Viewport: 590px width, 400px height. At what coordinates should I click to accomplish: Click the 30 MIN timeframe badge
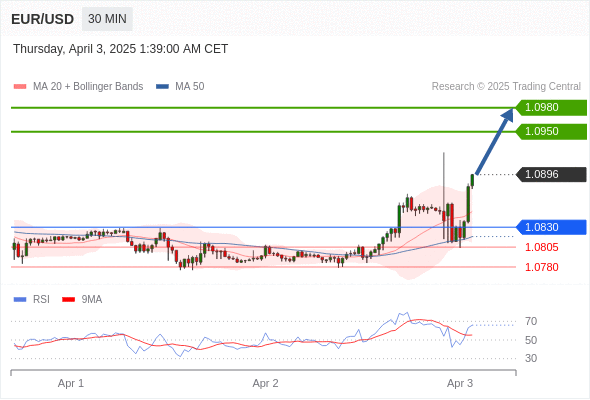(x=107, y=19)
